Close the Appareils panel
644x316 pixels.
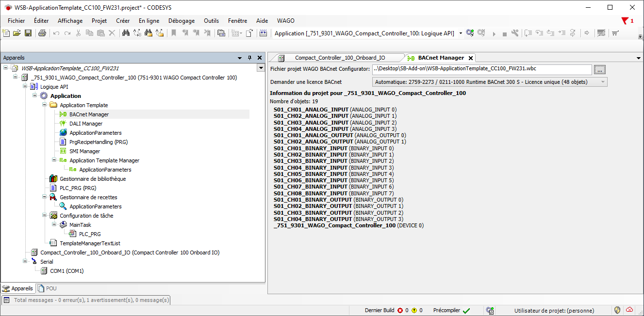[x=260, y=58]
